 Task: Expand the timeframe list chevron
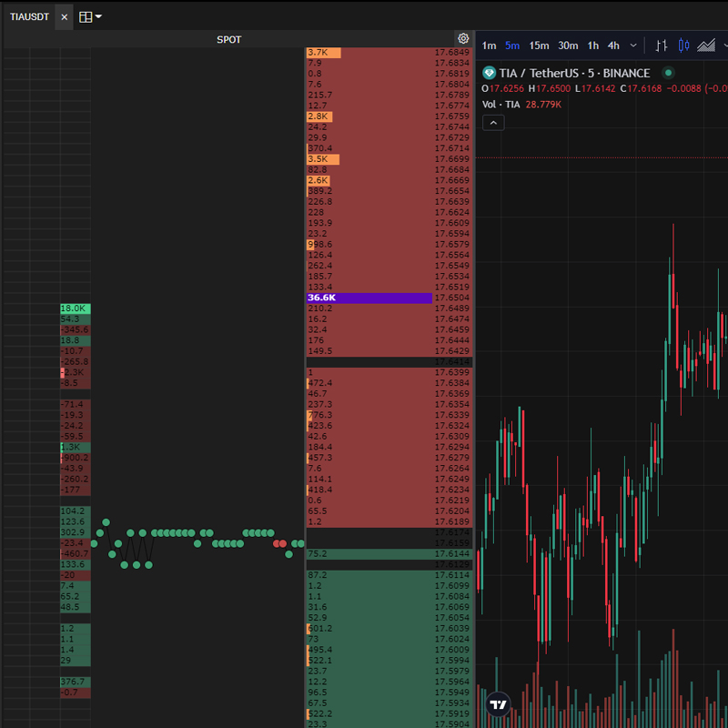[x=633, y=45]
